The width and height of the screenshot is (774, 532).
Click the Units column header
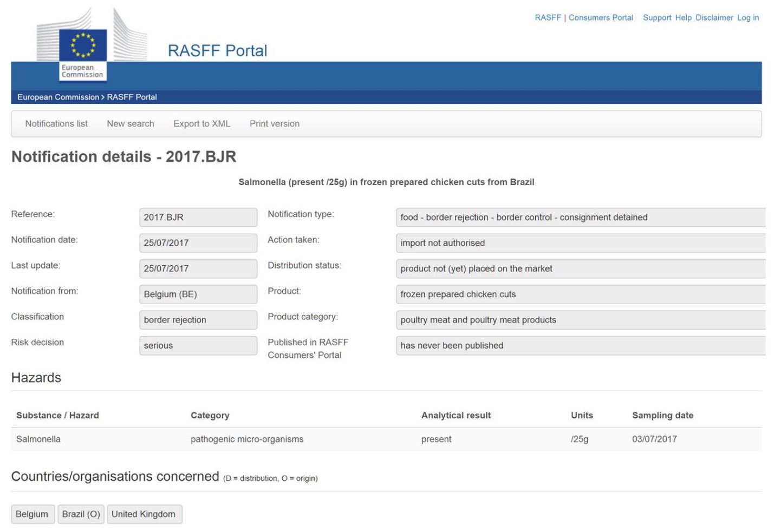(582, 415)
